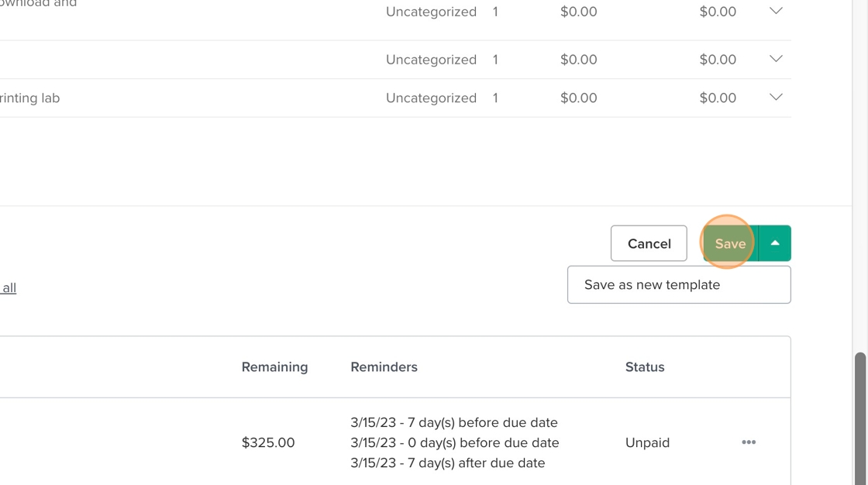Choose Save as new template
The image size is (868, 485).
tap(652, 284)
